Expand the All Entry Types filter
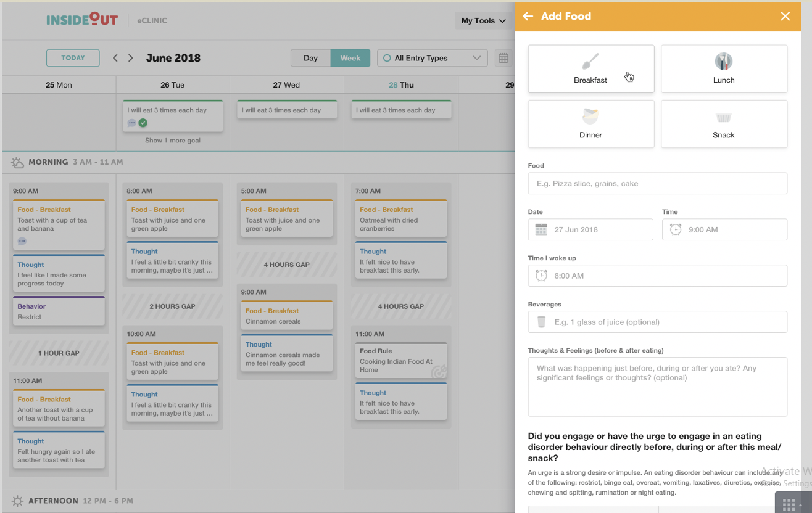This screenshot has height=513, width=812. click(x=432, y=58)
